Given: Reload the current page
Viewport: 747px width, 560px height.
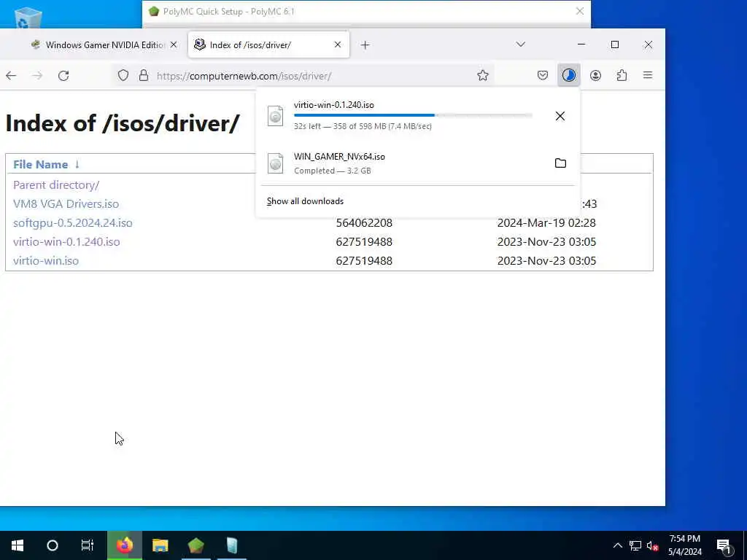Looking at the screenshot, I should point(63,75).
